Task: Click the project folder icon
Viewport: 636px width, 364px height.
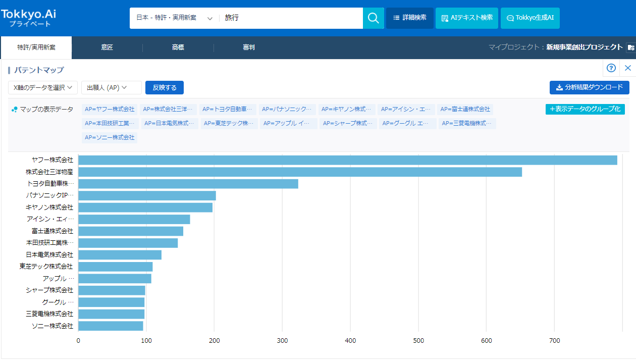Action: tap(630, 47)
